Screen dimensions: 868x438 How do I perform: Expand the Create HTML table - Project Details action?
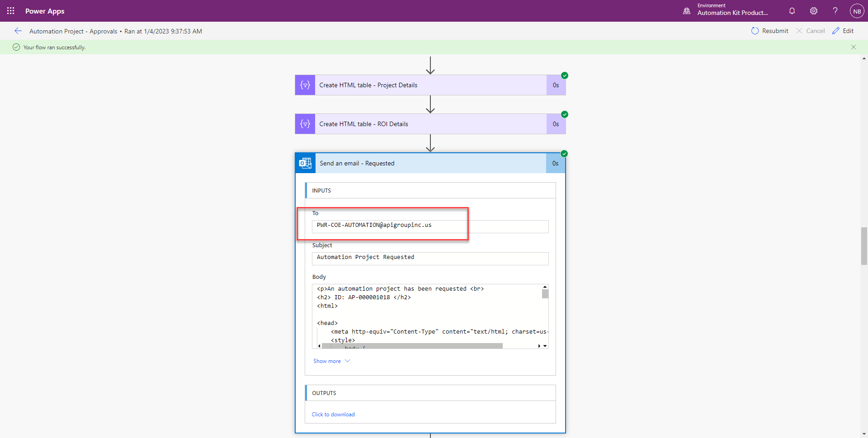[x=429, y=85]
